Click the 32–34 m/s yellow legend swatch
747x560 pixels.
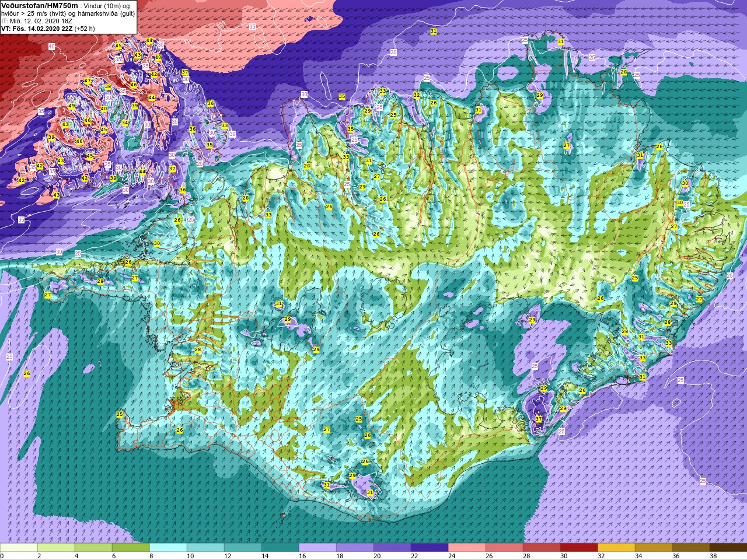click(x=616, y=548)
